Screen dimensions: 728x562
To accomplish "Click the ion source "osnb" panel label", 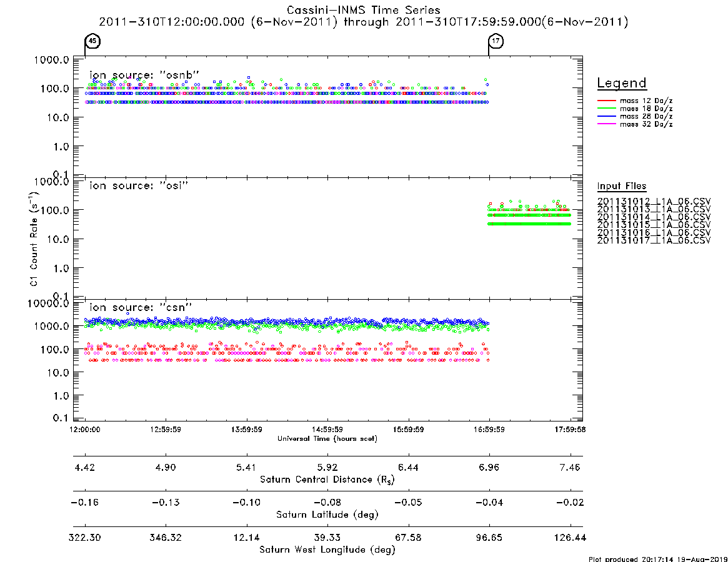I will pyautogui.click(x=144, y=75).
